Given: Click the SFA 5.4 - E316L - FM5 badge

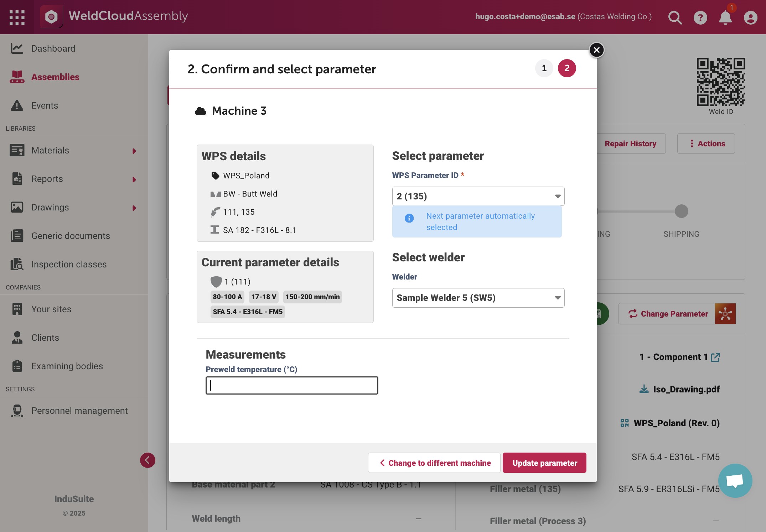Looking at the screenshot, I should pyautogui.click(x=248, y=312).
